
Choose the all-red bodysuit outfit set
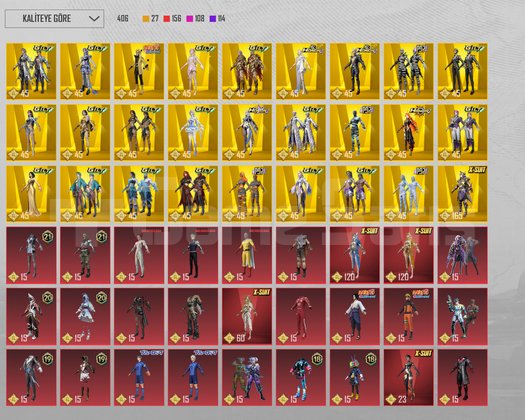tap(301, 317)
